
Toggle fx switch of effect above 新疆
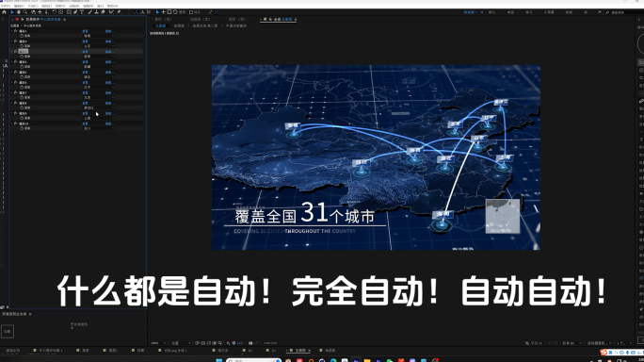(x=16, y=61)
